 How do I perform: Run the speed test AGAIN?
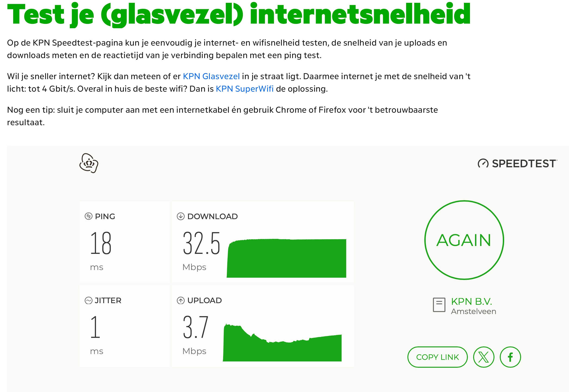click(464, 240)
